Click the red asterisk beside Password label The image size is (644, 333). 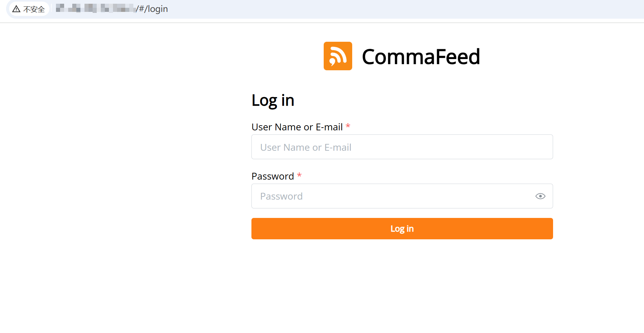(x=299, y=175)
